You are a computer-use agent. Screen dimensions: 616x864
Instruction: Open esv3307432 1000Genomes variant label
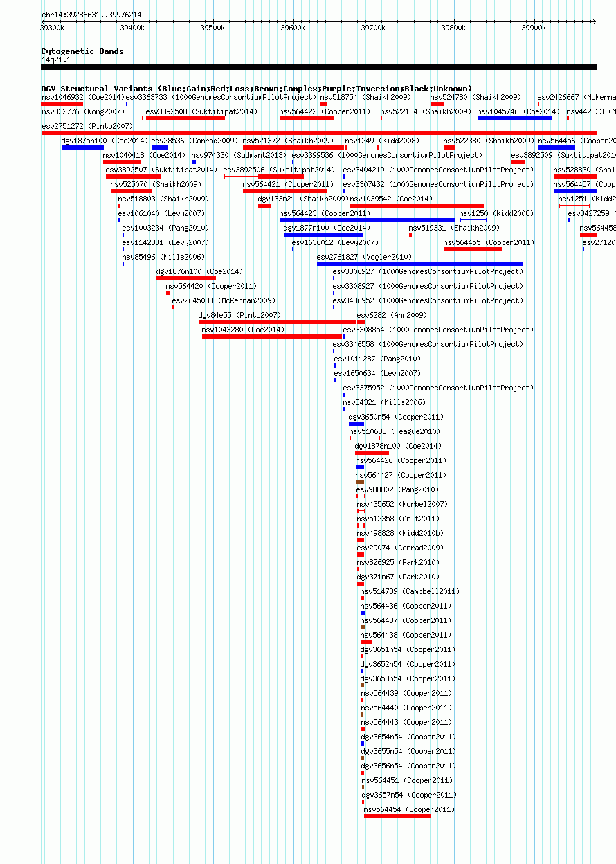tap(438, 184)
